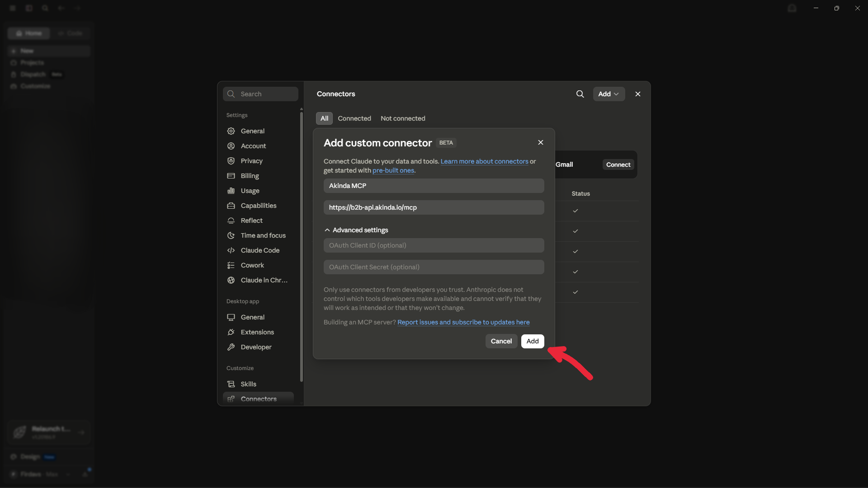
Task: Click the search icon in title bar
Action: coord(45,8)
